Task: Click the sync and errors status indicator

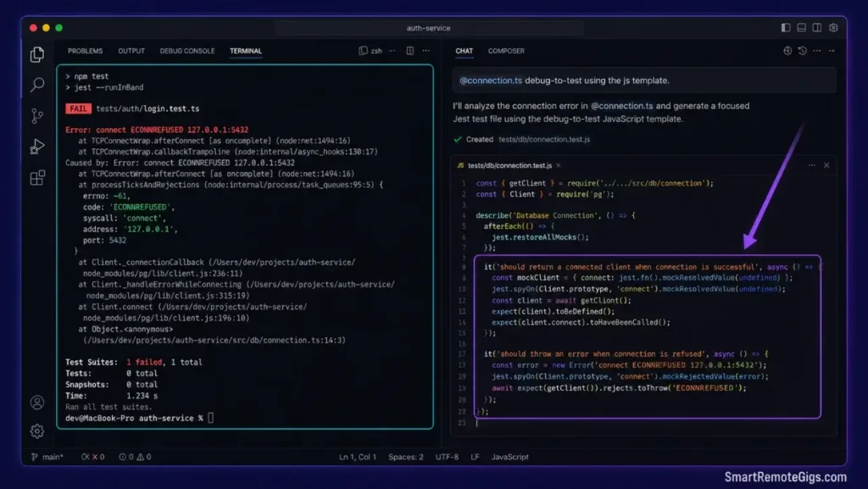Action: pos(92,457)
